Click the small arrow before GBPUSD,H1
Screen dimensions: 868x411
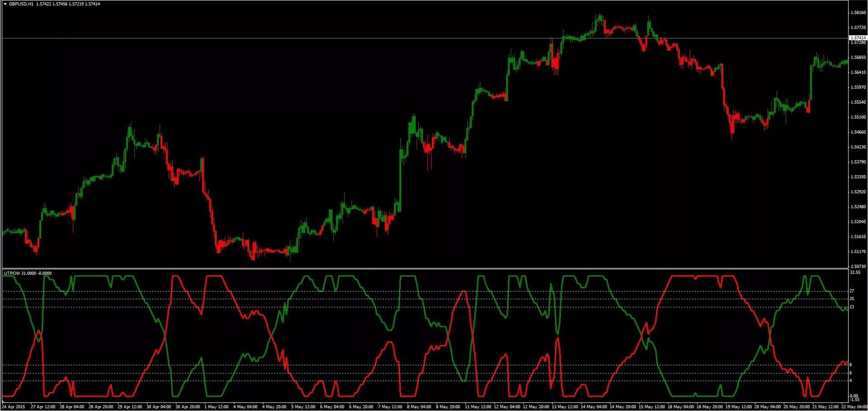click(5, 4)
